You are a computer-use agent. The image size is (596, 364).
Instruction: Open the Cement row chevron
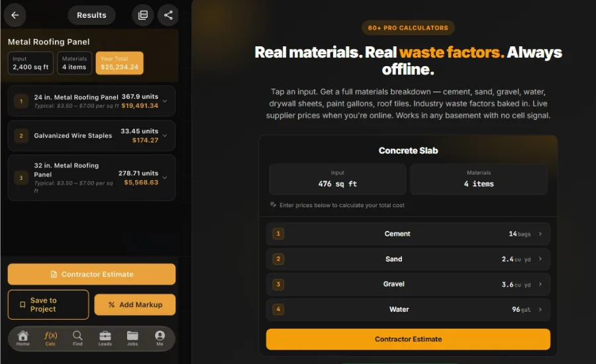[x=540, y=234]
